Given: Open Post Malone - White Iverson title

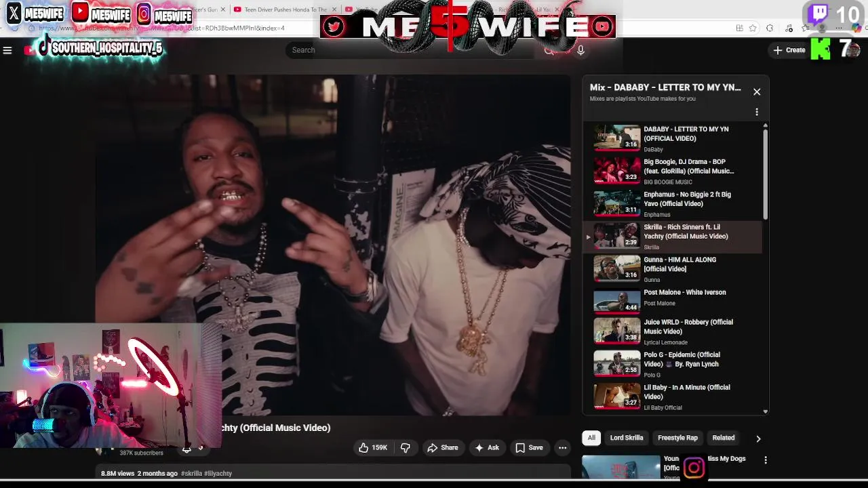Looking at the screenshot, I should (684, 293).
